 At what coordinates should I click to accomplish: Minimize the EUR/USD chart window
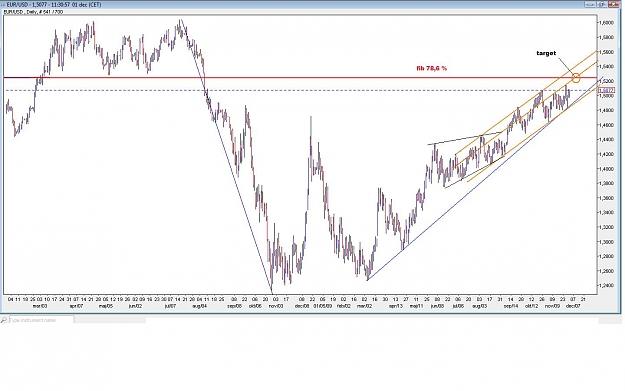590,4
